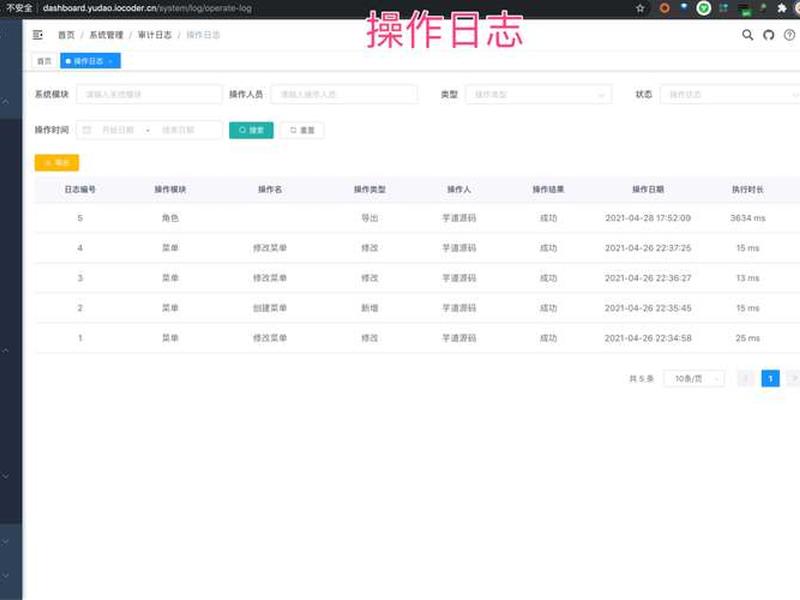The width and height of the screenshot is (800, 600).
Task: Click the previous page arrow in pagination
Action: click(745, 379)
